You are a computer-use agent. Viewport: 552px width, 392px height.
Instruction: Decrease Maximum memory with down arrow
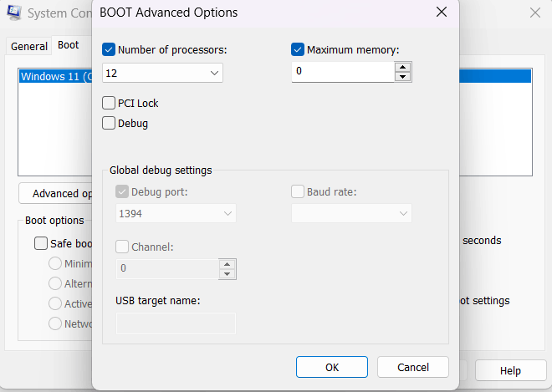(x=402, y=76)
